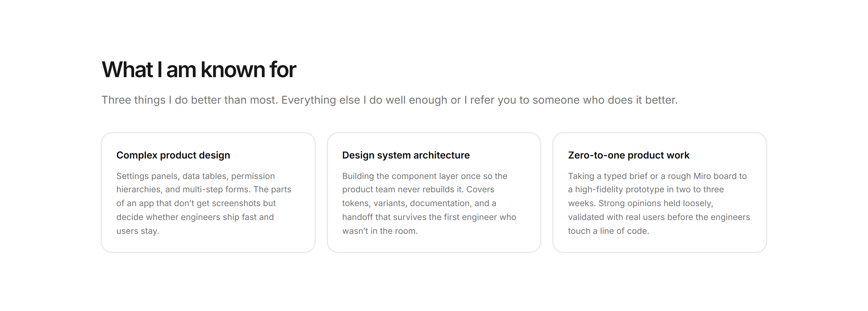Click the "Three things I do better" subtitle
Screen dimensions: 868x311
[x=389, y=100]
